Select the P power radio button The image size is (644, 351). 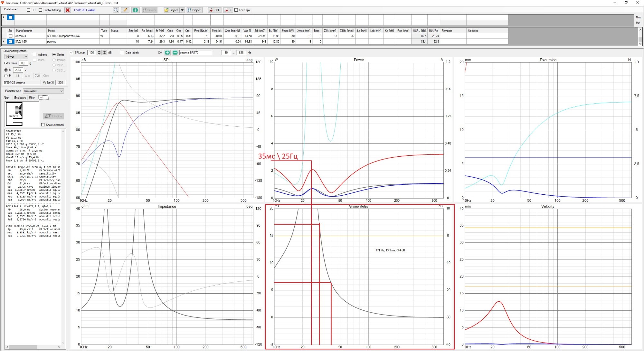point(6,76)
